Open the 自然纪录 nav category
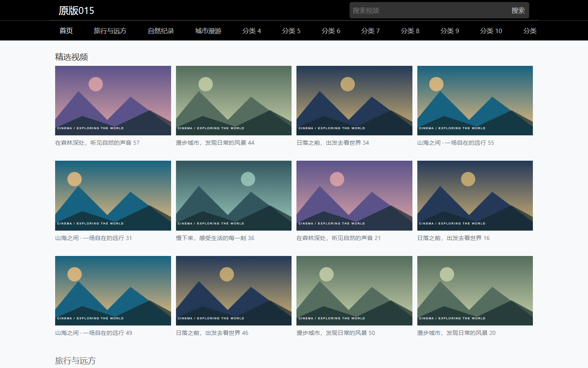This screenshot has width=588, height=368. point(161,31)
